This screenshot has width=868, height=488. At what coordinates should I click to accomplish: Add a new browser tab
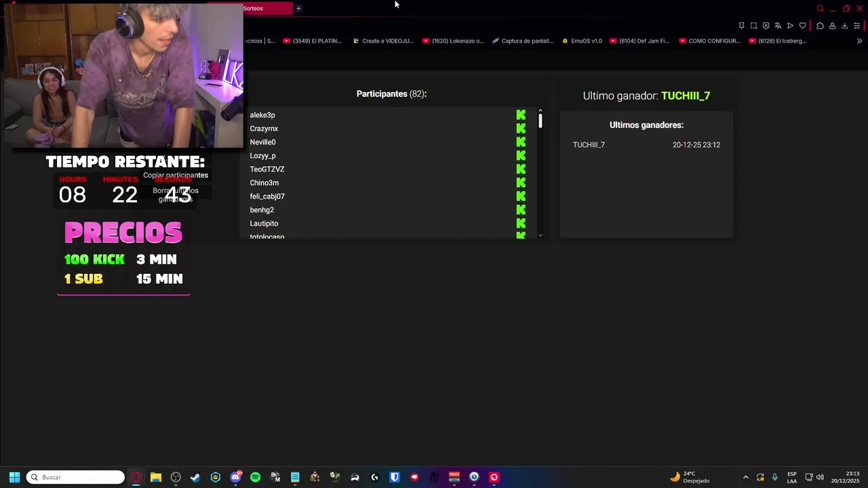point(298,8)
